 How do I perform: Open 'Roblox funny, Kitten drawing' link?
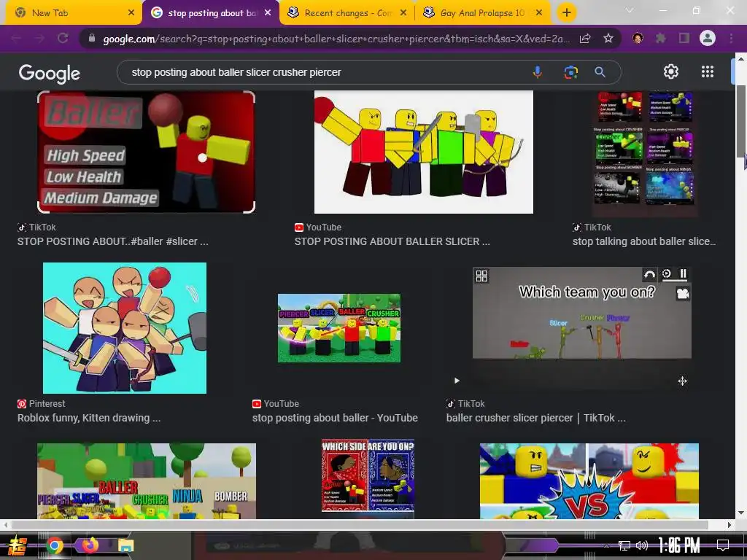click(89, 418)
